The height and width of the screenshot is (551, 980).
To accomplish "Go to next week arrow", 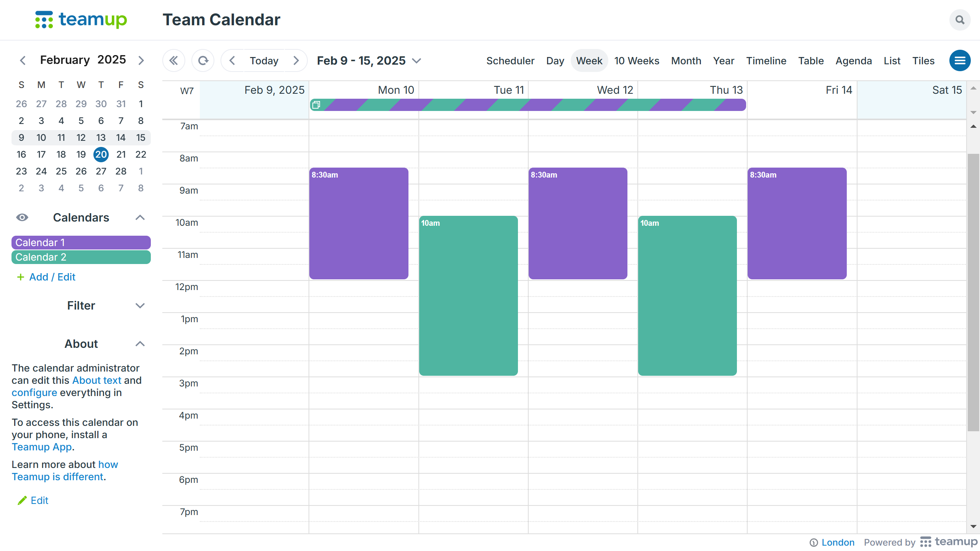I will [x=296, y=60].
